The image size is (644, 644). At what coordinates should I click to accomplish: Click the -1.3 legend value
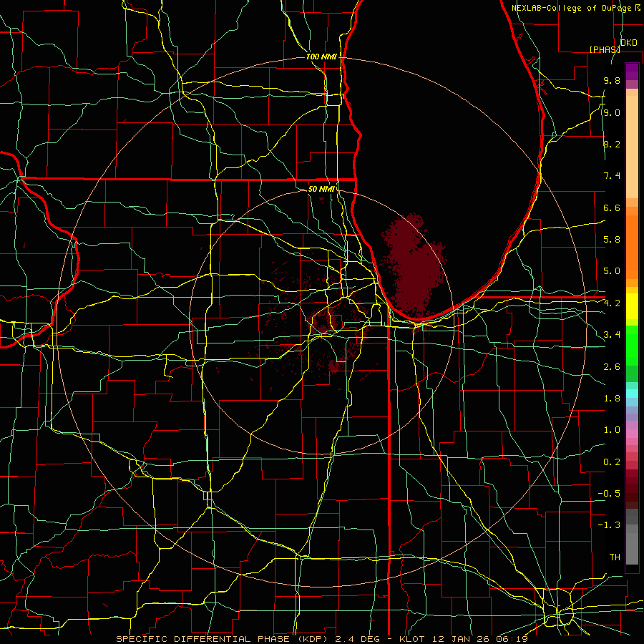pyautogui.click(x=609, y=525)
